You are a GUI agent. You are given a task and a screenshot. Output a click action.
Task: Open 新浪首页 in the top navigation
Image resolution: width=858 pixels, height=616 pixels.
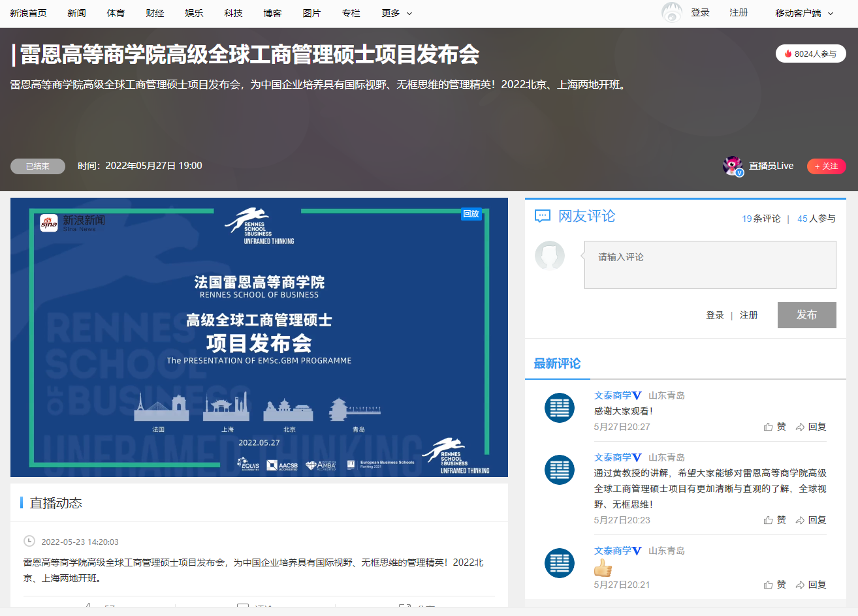click(x=28, y=13)
